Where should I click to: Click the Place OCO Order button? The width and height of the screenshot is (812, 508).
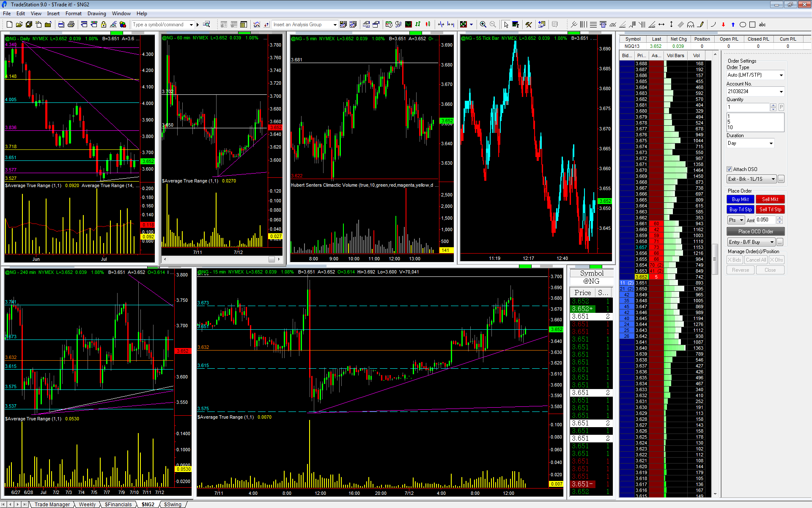(x=756, y=232)
